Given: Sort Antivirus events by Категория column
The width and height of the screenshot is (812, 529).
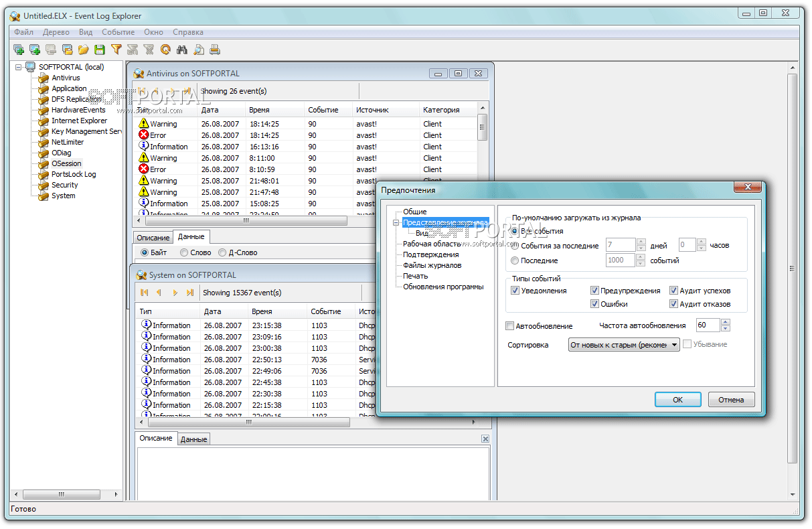Looking at the screenshot, I should point(448,110).
